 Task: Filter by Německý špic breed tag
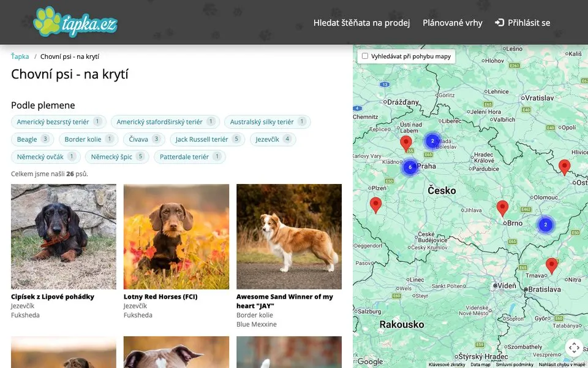coord(117,156)
